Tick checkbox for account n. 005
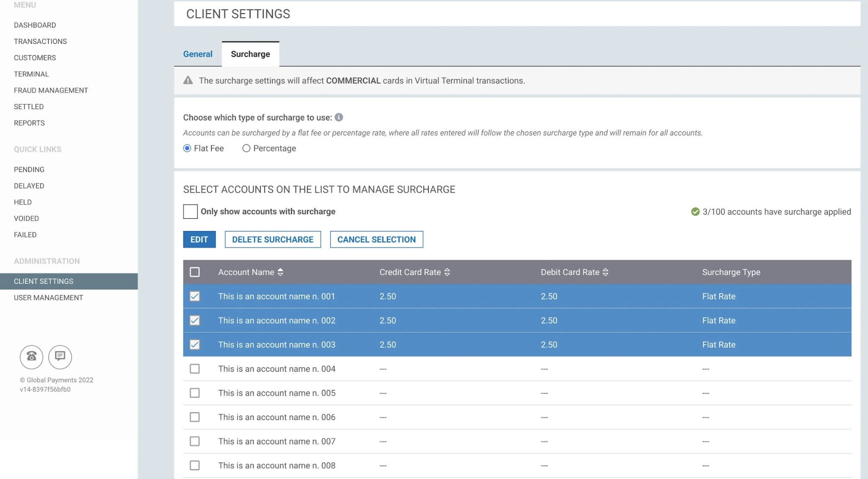Screen dimensions: 868x479 tap(194, 393)
